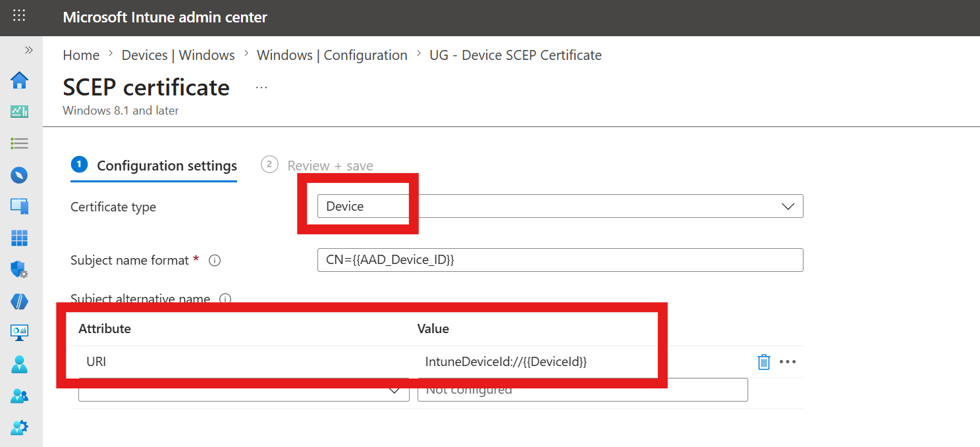Open the Certificate type dropdown
Viewport: 980px width, 447px height.
[x=788, y=206]
